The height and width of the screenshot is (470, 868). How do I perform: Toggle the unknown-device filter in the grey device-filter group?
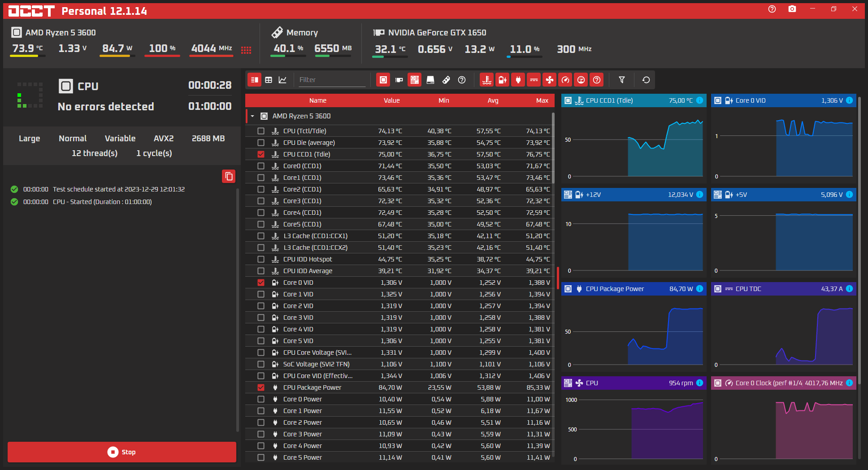(x=462, y=80)
